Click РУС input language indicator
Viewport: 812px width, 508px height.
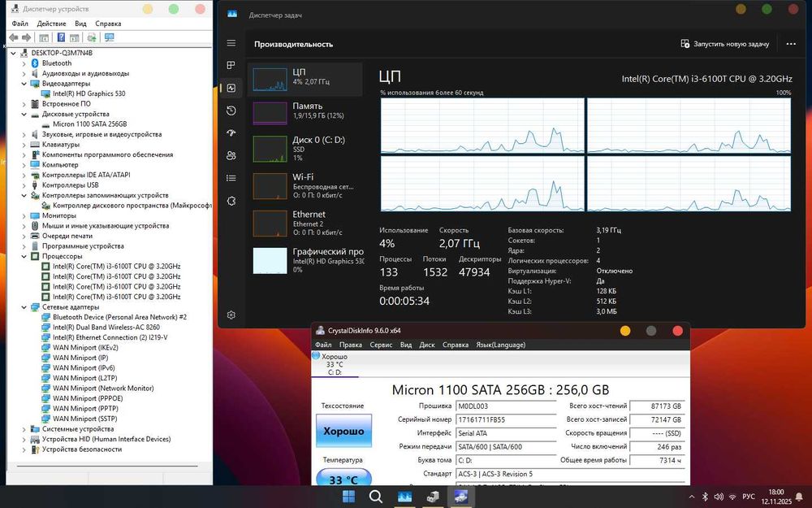pos(749,497)
